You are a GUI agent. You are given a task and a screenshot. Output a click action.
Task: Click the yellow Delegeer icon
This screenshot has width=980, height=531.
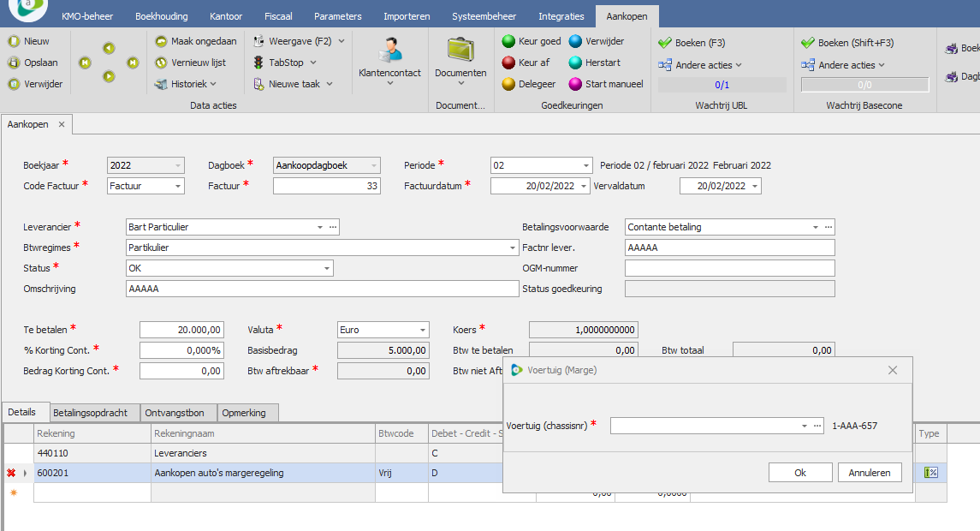coord(508,84)
